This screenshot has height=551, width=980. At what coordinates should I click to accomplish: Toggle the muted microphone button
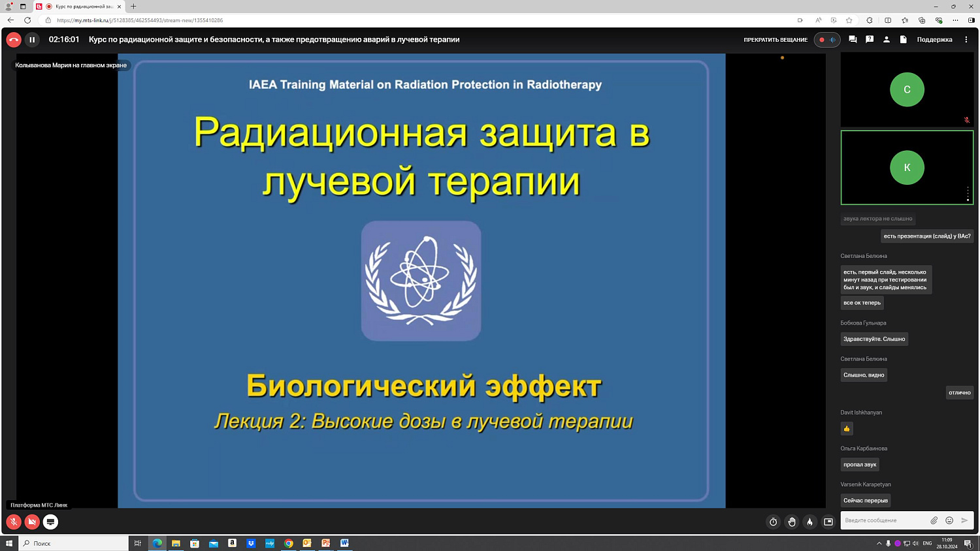point(14,522)
